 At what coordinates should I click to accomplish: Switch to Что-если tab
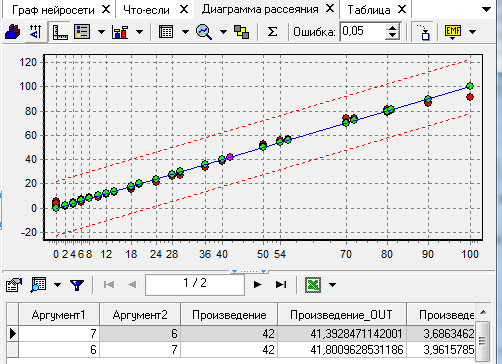point(146,10)
